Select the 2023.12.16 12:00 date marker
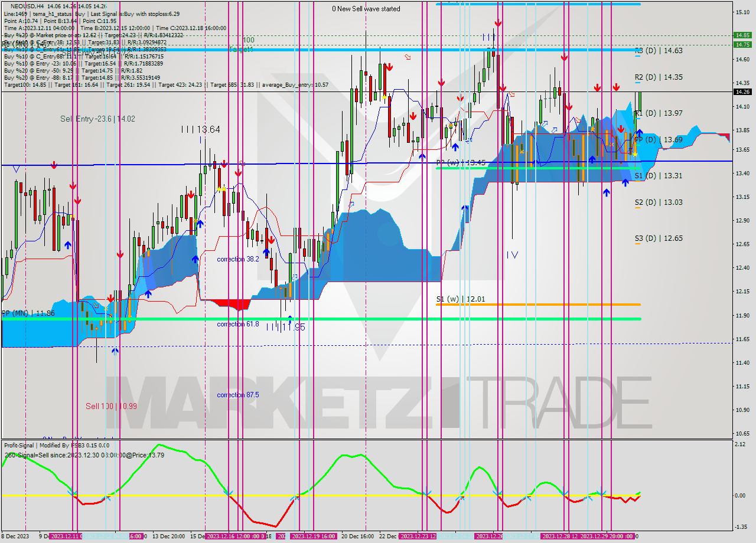Image resolution: width=756 pixels, height=543 pixels. coord(234,537)
